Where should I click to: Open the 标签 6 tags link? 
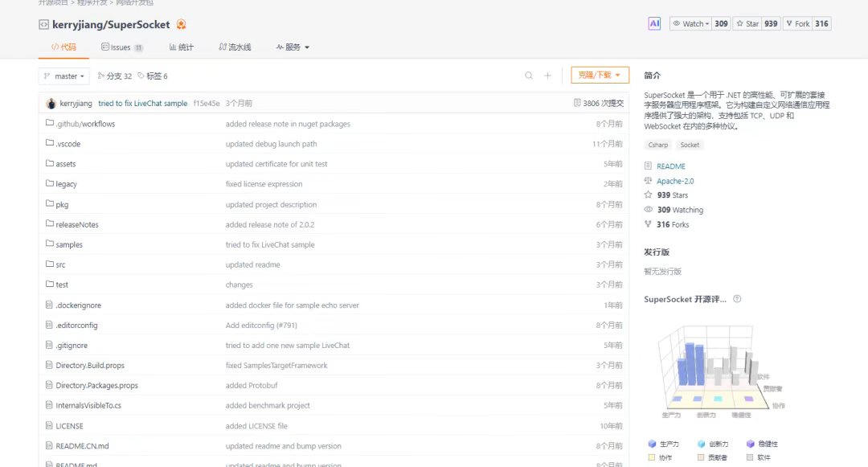tap(153, 76)
